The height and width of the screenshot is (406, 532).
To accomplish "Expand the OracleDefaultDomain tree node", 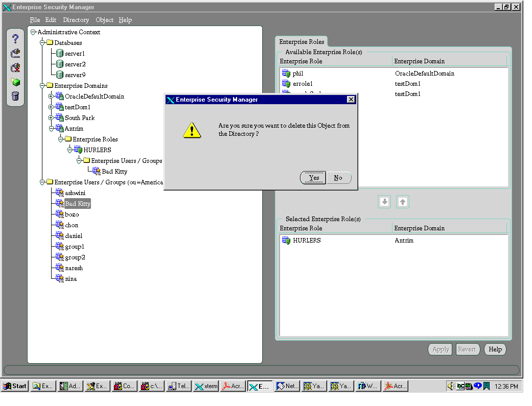I will click(x=51, y=97).
